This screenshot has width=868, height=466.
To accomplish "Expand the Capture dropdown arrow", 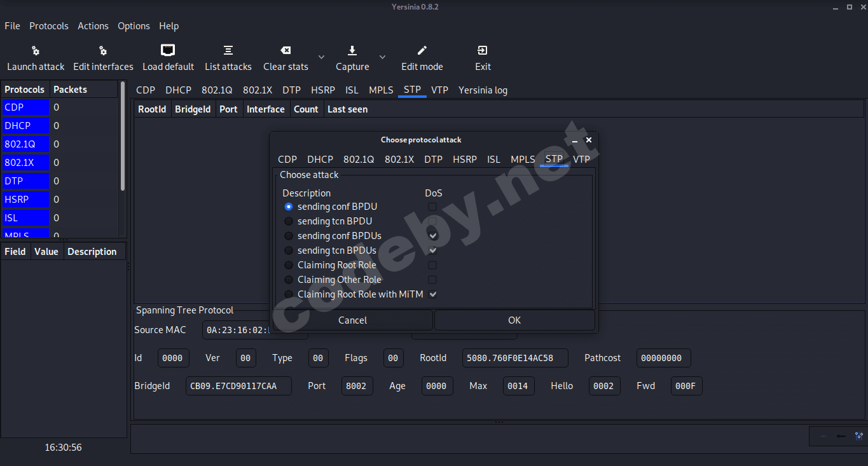I will click(382, 57).
